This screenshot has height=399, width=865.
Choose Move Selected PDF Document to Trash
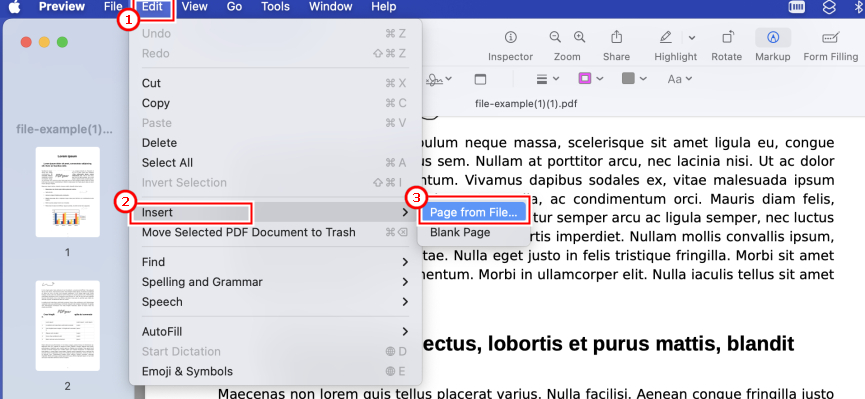point(275,232)
